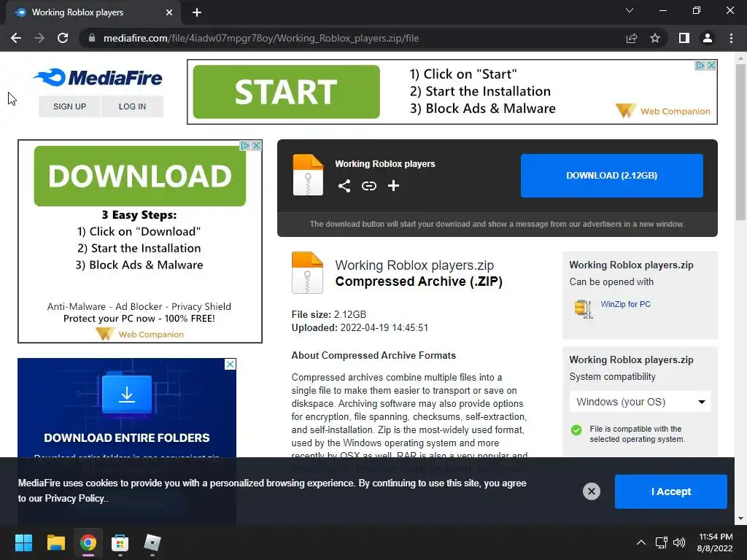The image size is (747, 560).
Task: Bookmark this page with the star icon
Action: pos(655,38)
